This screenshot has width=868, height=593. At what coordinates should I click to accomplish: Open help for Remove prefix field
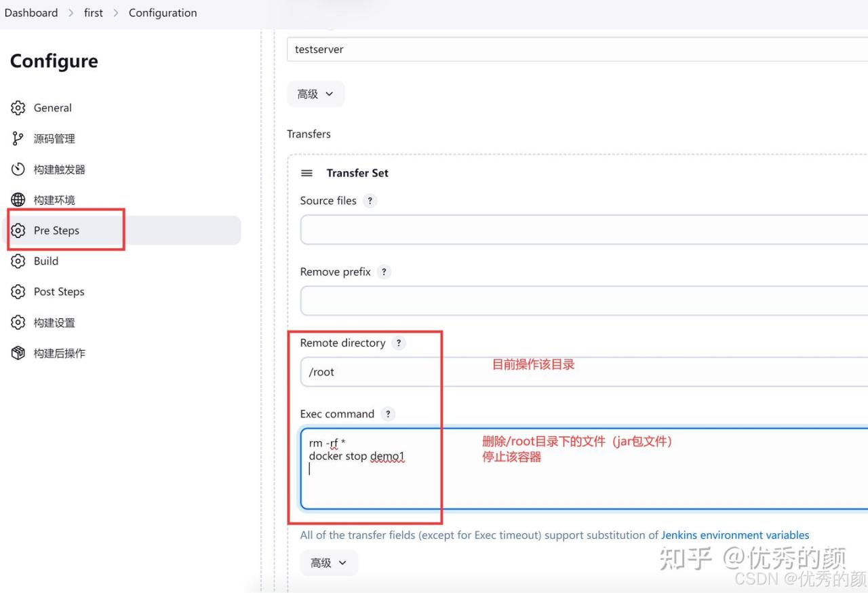pyautogui.click(x=384, y=272)
